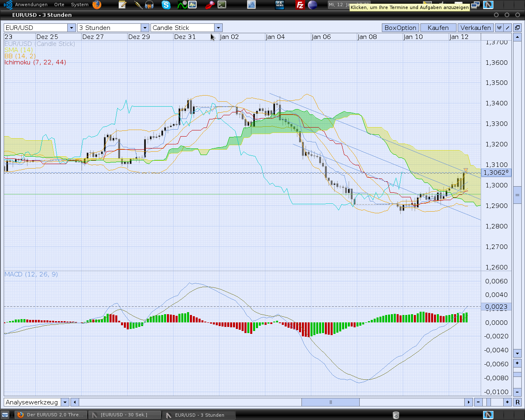This screenshot has height=420, width=525.
Task: Open the 'Candle Stick' chart type dropdown
Action: click(218, 27)
